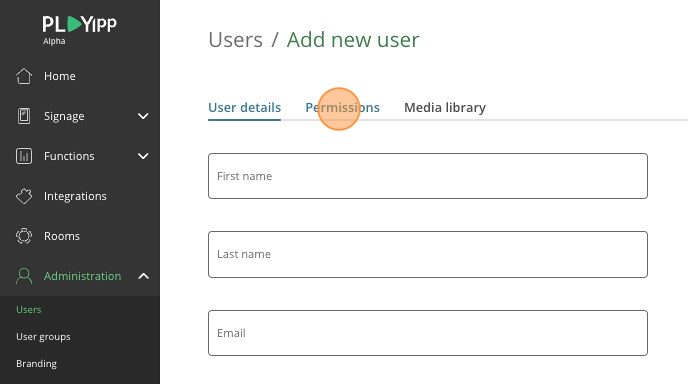The width and height of the screenshot is (688, 384).
Task: Collapse the Administration menu chevron
Action: (x=143, y=276)
